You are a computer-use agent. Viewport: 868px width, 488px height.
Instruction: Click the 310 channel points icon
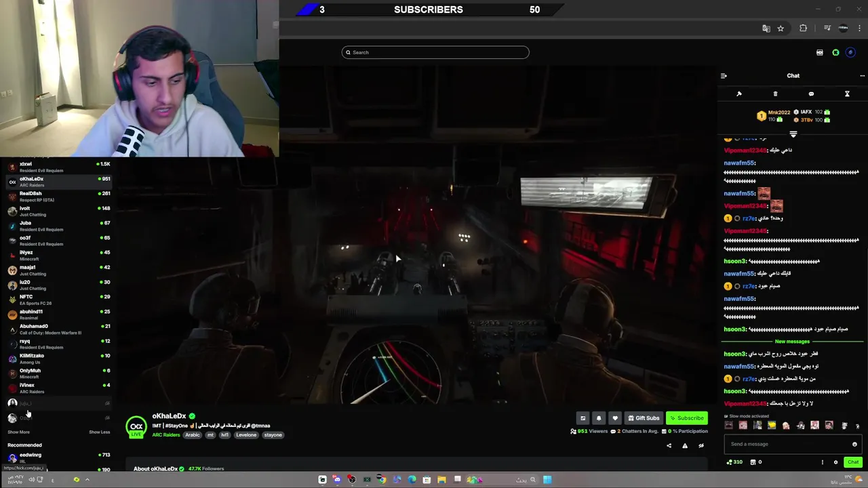click(x=734, y=462)
